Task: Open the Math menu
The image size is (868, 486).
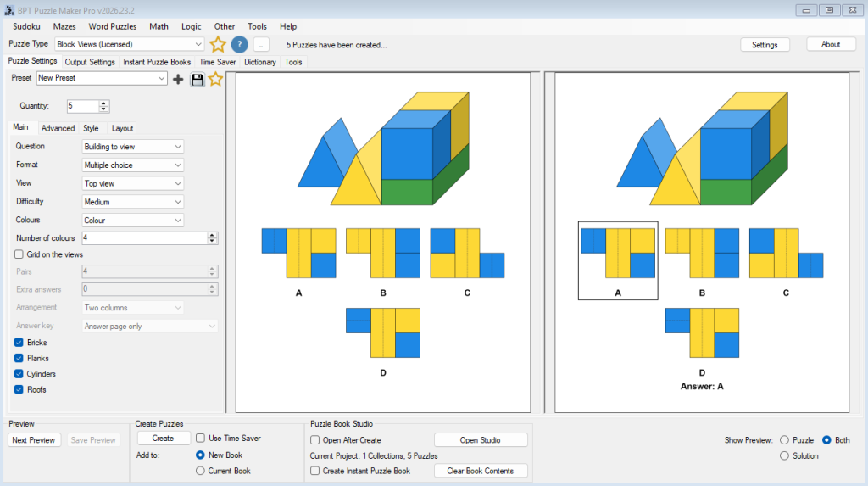Action: [159, 26]
